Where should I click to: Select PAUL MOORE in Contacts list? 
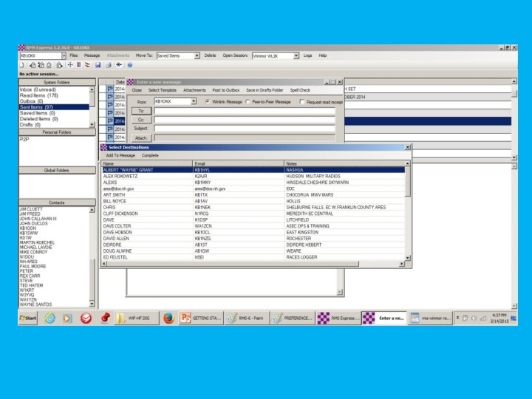click(33, 266)
